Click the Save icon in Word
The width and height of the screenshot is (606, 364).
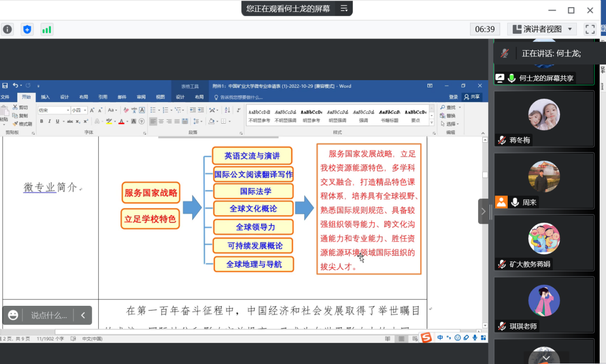[5, 86]
